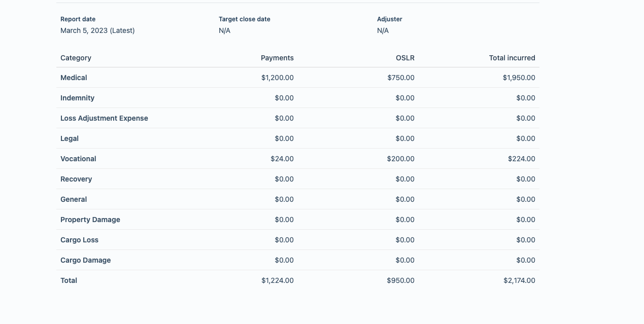Click Vocational payments amount $24.00
The image size is (644, 324).
click(282, 159)
